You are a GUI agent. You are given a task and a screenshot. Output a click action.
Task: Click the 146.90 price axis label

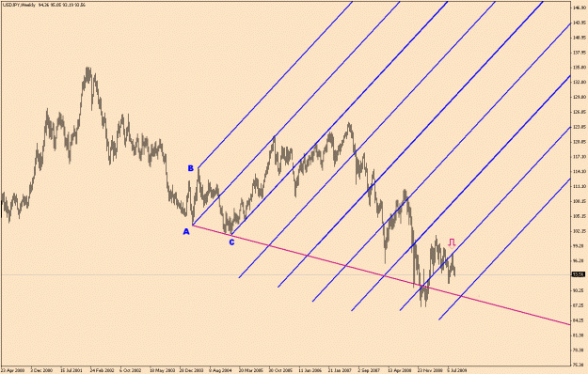pyautogui.click(x=580, y=8)
